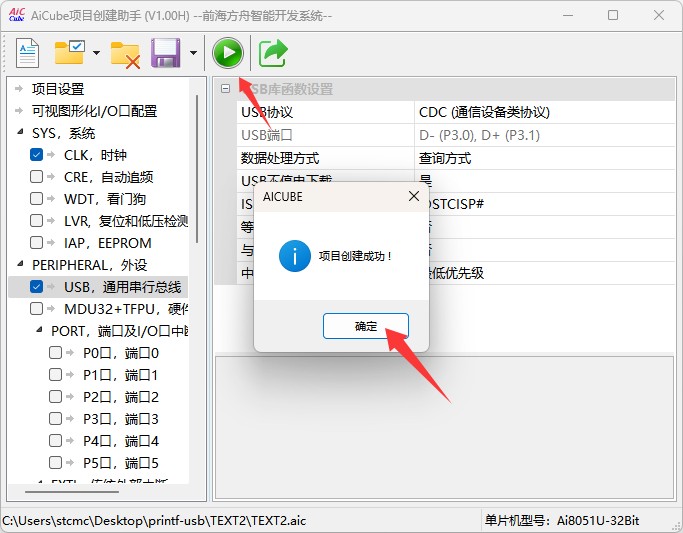This screenshot has height=533, width=683.
Task: Select USB, 通用串行总线 tree label
Action: (x=122, y=287)
